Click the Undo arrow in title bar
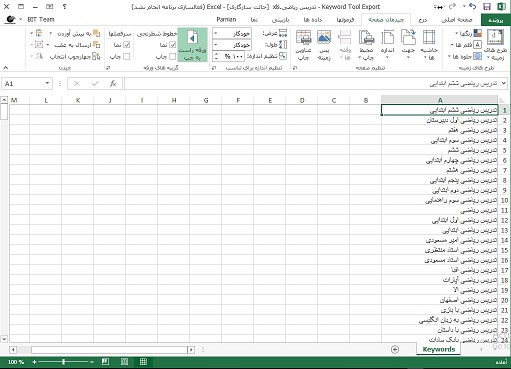 472,6
